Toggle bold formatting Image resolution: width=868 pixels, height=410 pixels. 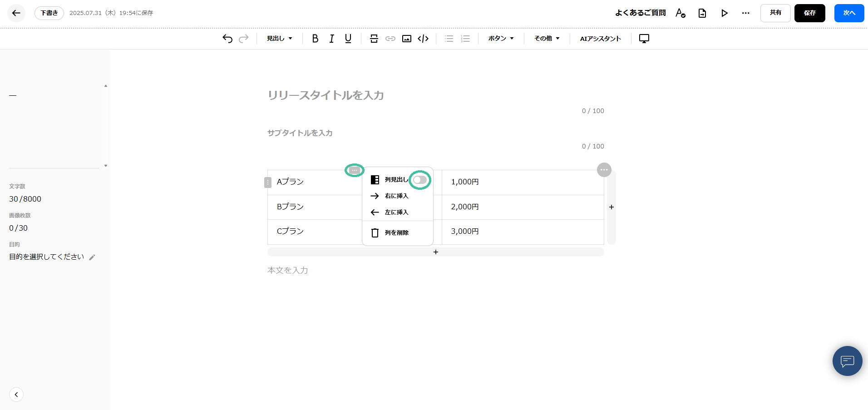point(315,39)
